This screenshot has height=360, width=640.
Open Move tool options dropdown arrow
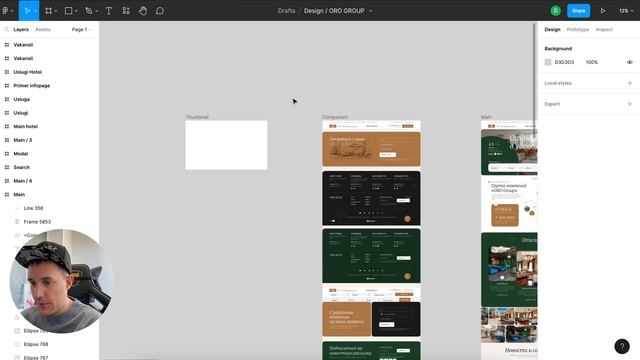[36, 11]
